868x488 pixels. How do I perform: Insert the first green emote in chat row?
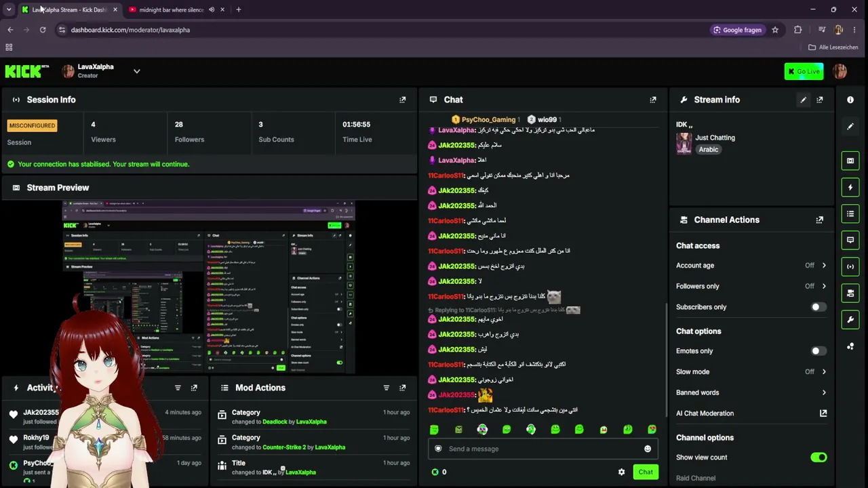(434, 429)
